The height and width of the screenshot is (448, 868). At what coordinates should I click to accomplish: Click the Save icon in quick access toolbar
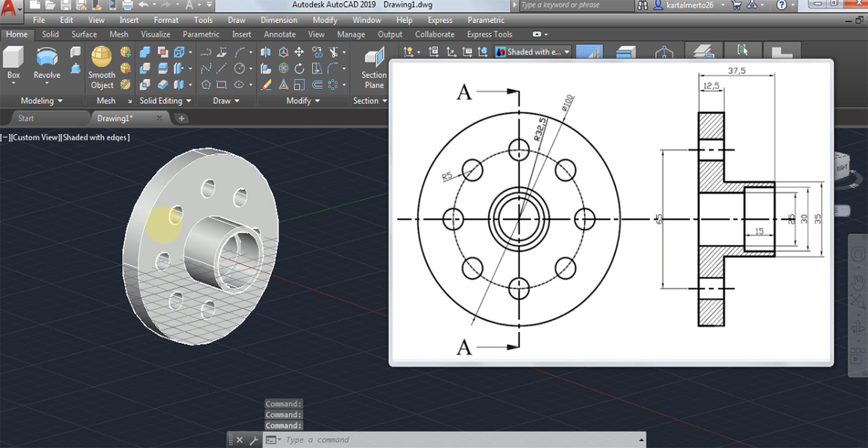click(x=65, y=5)
